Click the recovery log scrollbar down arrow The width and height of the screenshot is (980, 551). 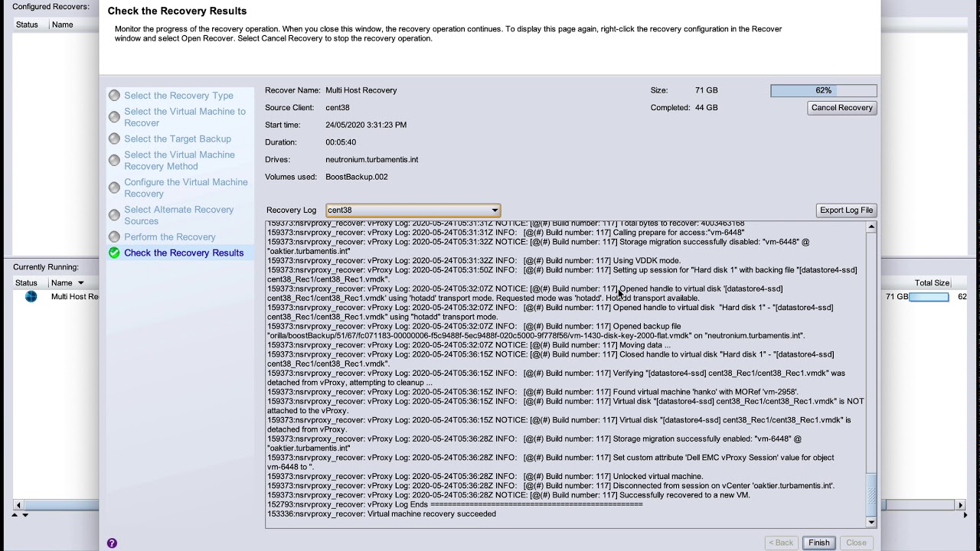coord(871,522)
